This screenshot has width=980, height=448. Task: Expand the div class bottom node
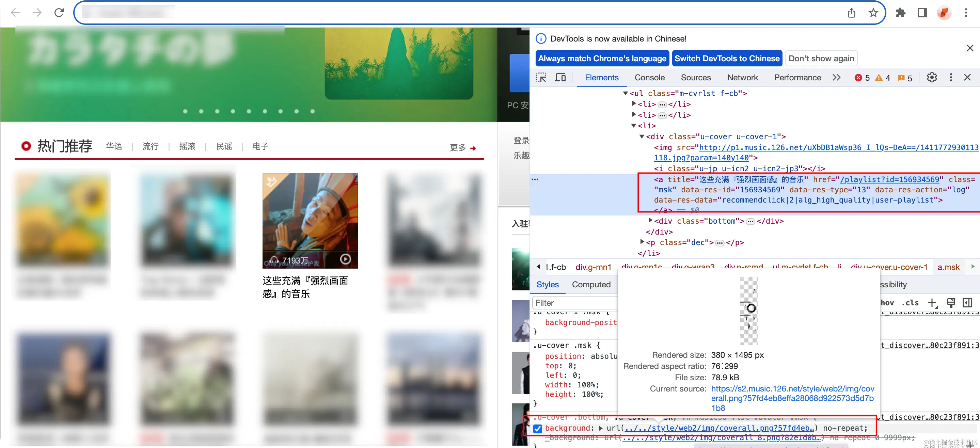(650, 220)
